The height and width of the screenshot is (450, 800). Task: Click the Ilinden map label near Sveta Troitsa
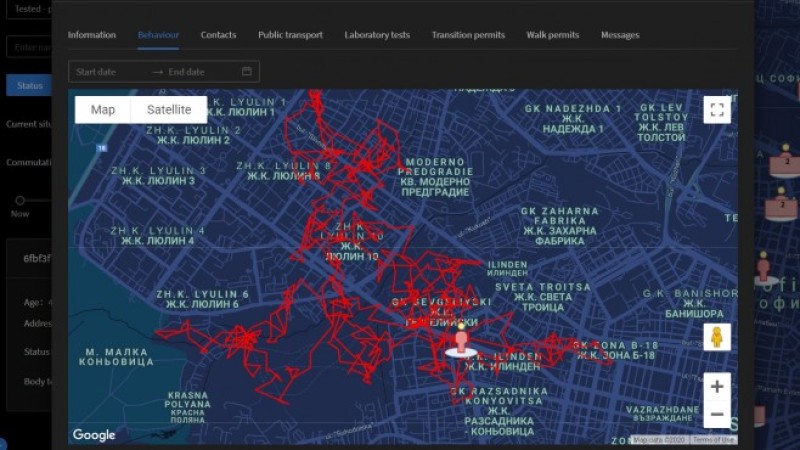pyautogui.click(x=507, y=268)
